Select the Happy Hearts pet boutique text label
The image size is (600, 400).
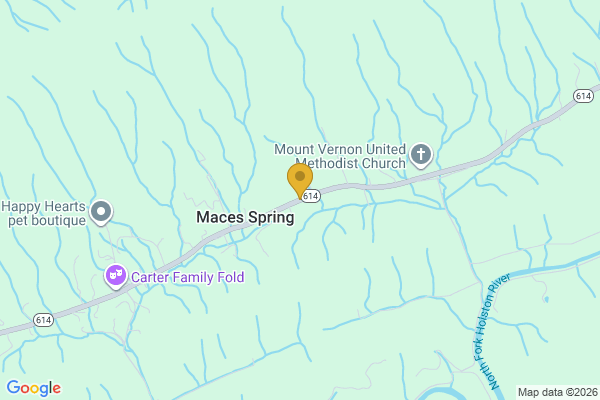tap(44, 213)
